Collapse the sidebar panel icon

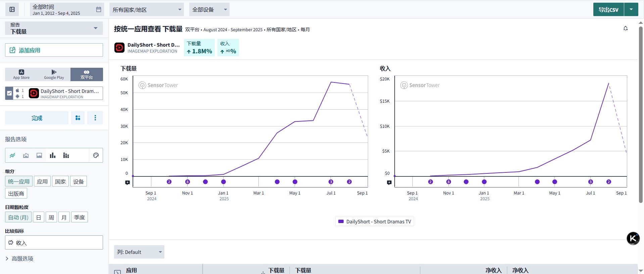[12, 9]
